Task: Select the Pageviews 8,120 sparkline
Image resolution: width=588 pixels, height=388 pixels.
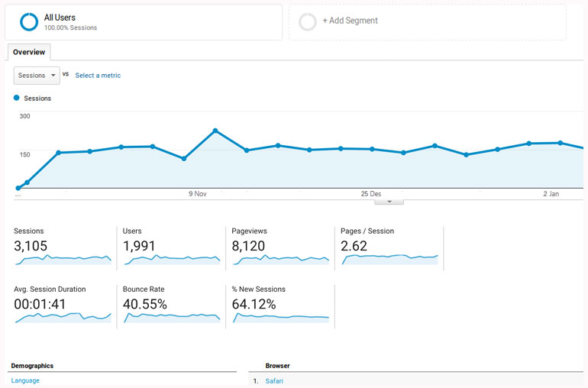Action: pos(280,260)
